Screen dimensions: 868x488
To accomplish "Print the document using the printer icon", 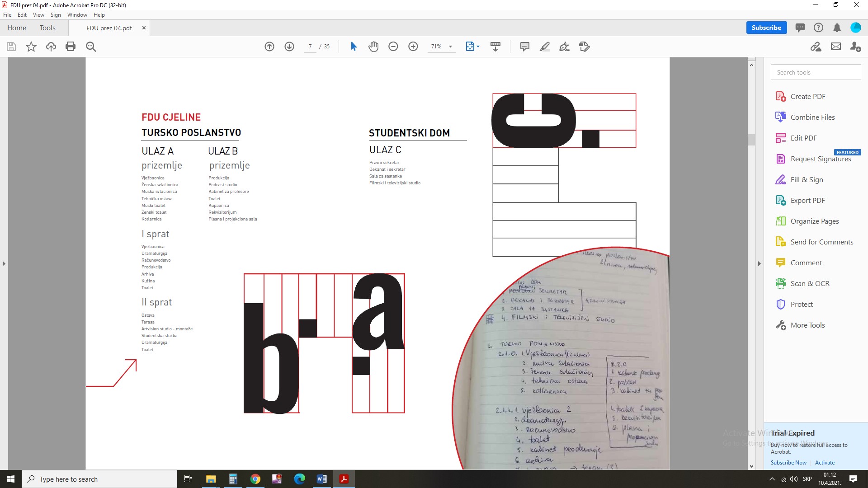I will (x=71, y=47).
